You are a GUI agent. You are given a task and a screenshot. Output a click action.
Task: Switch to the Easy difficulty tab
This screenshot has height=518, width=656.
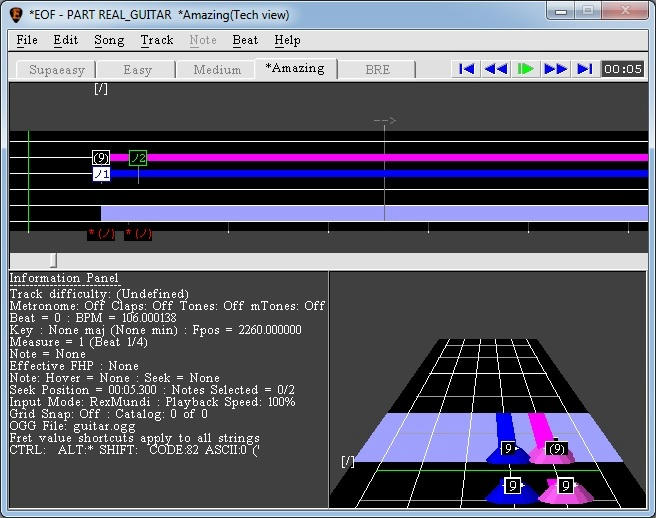[x=137, y=70]
